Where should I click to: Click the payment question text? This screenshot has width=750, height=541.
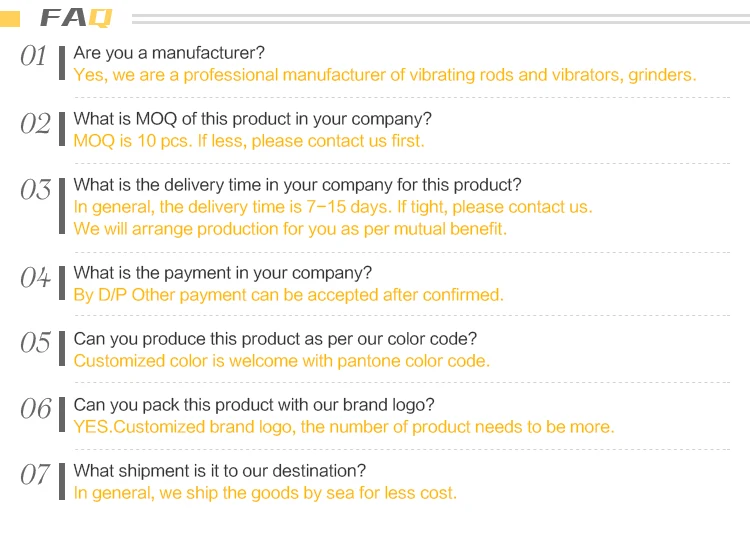tap(222, 273)
